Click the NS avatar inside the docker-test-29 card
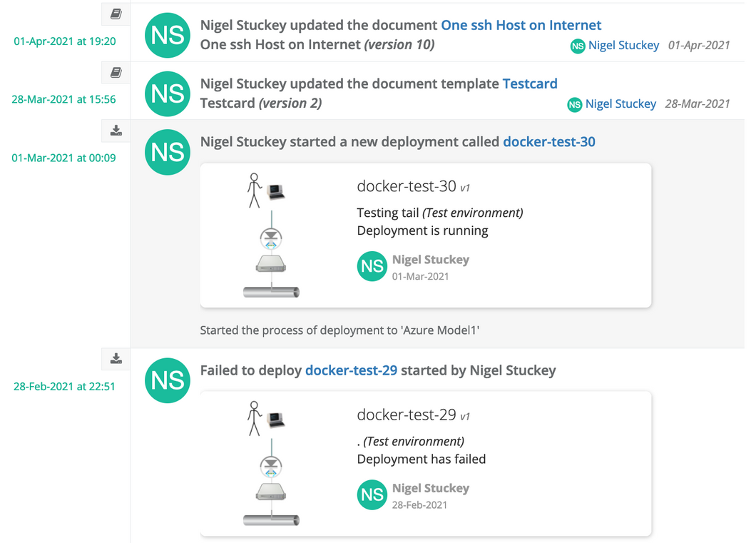The width and height of the screenshot is (756, 543). (372, 494)
